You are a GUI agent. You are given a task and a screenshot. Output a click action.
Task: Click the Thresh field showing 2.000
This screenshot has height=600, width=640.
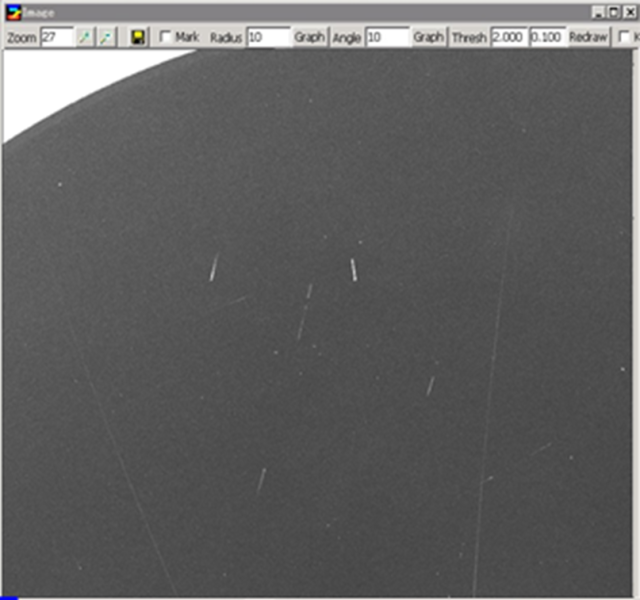point(509,37)
